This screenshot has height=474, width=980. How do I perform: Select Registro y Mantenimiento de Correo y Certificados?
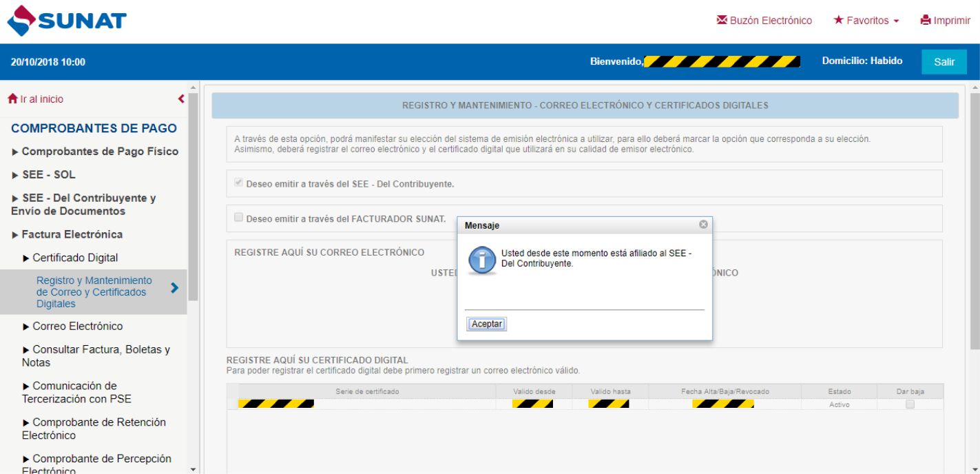93,292
